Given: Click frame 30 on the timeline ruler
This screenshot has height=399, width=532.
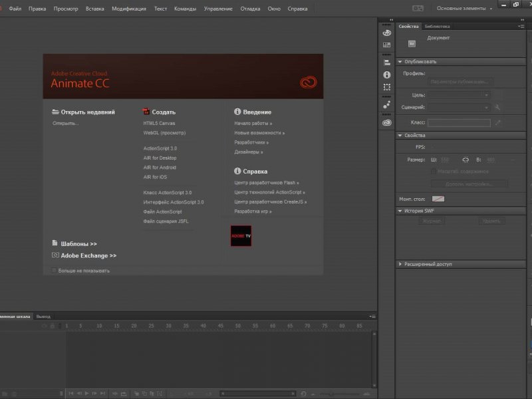Looking at the screenshot, I should coord(168,326).
